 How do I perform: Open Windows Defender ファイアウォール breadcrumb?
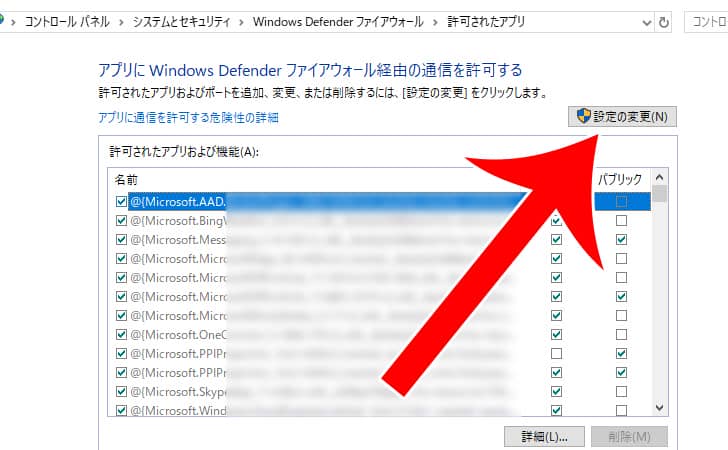click(338, 22)
